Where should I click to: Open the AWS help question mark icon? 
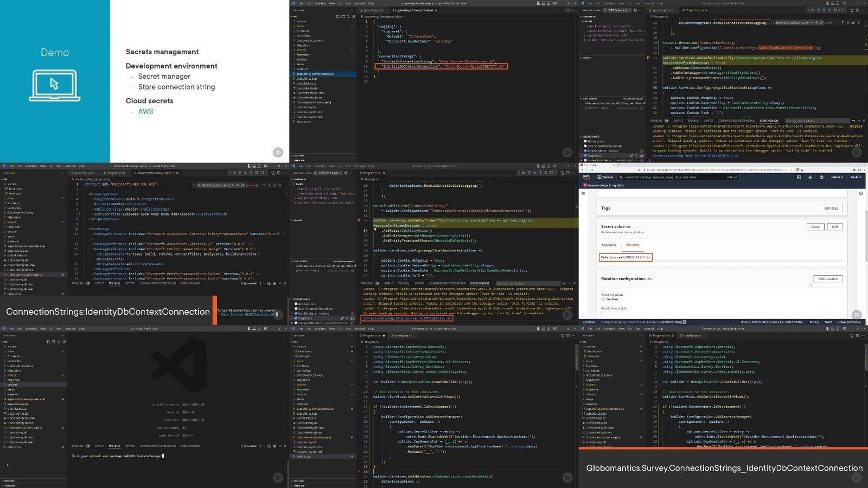click(x=821, y=177)
